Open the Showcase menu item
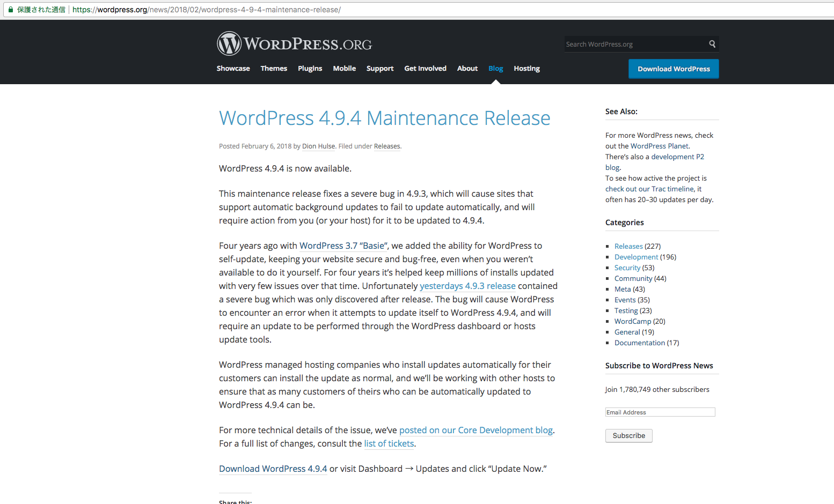Viewport: 834px width, 504px height. (233, 69)
